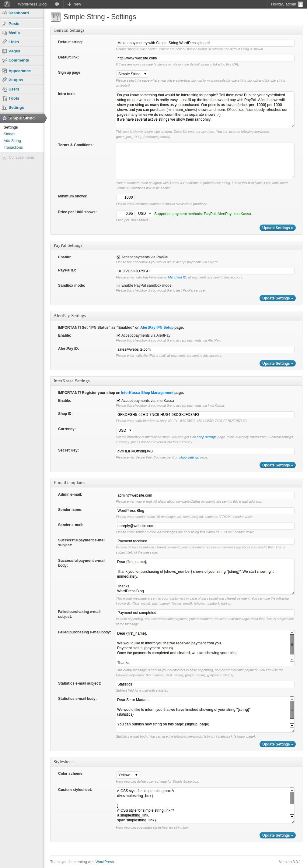
Task: Untick Accept payments via InterKassa checkbox
Action: click(118, 401)
